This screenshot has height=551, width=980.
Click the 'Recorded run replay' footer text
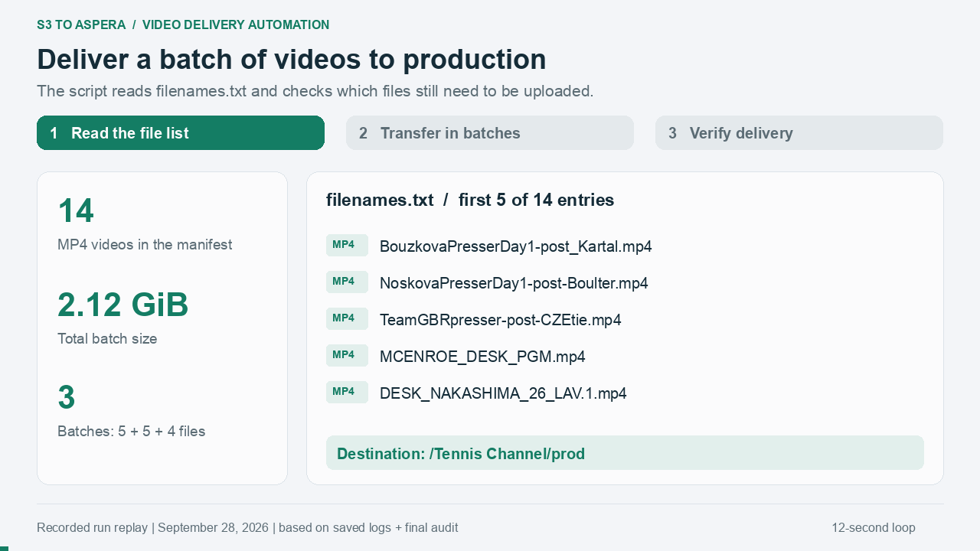pyautogui.click(x=247, y=528)
